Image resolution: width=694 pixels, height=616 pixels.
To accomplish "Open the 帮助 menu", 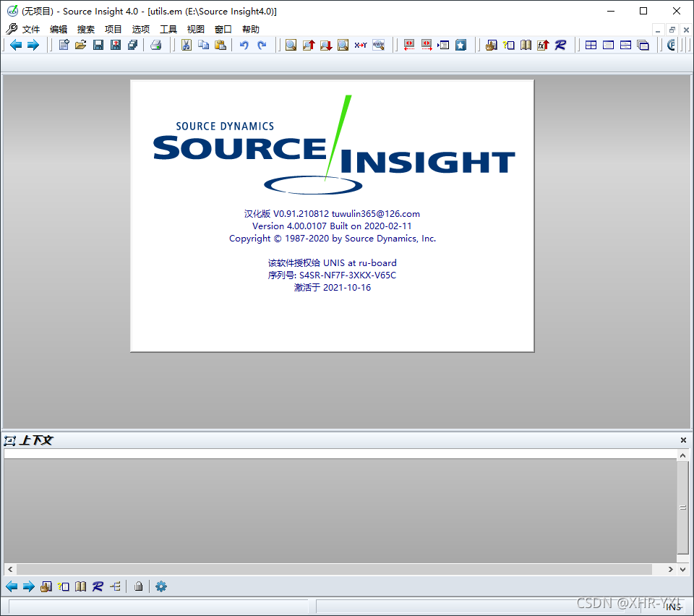I will [251, 29].
